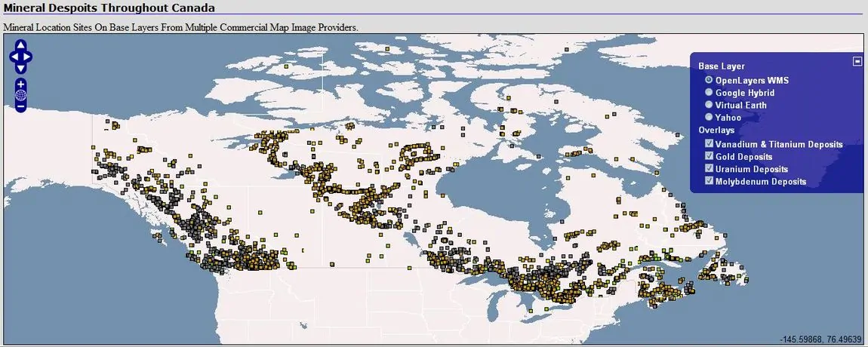Click the Mineral Despoits Throughout Canada heading
The width and height of the screenshot is (868, 347).
coord(109,8)
